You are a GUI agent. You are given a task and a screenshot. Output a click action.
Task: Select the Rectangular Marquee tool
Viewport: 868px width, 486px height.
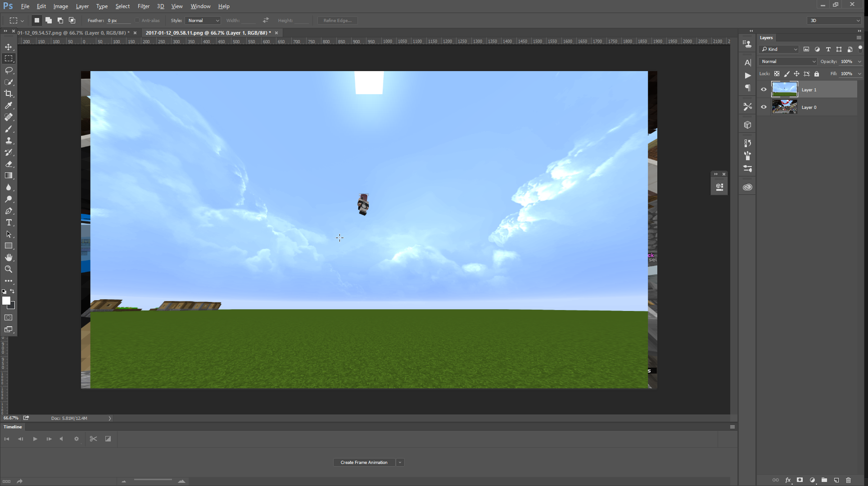click(9, 58)
